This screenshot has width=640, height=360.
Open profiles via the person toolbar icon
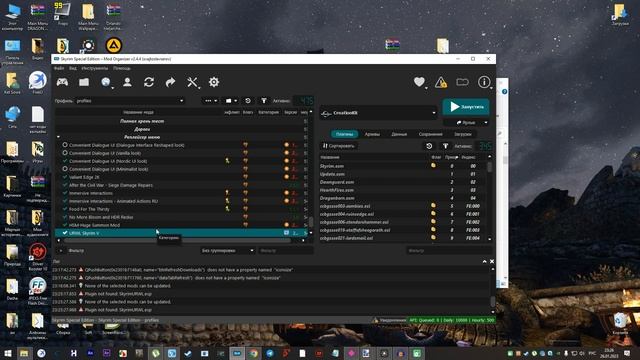[x=127, y=82]
